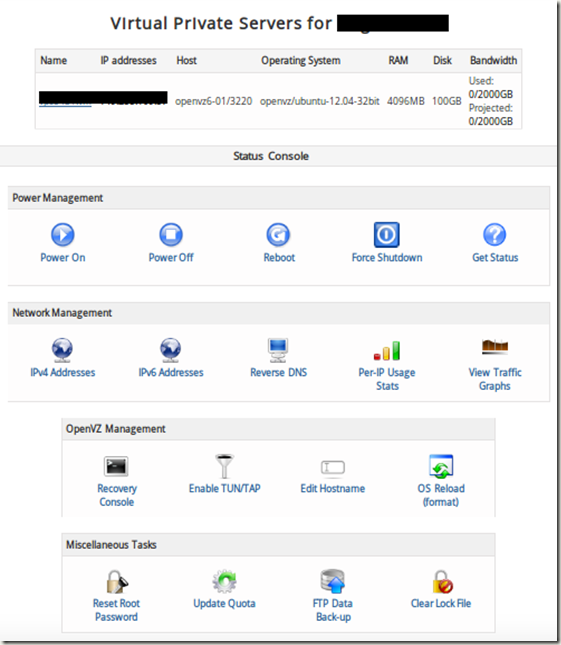Click the FTP Data Back-up link
Viewport: 561px width, 645px height.
coord(333,610)
